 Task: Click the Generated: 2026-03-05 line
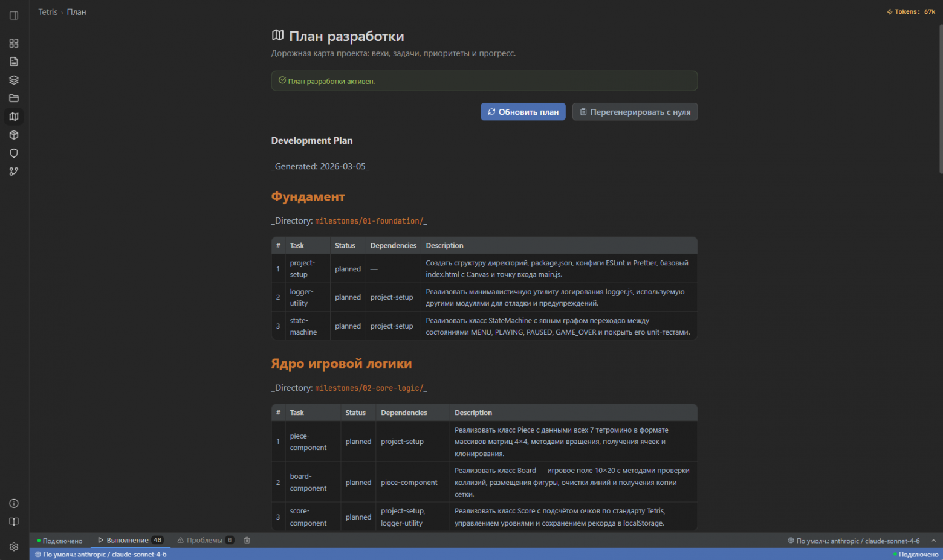[x=320, y=166]
